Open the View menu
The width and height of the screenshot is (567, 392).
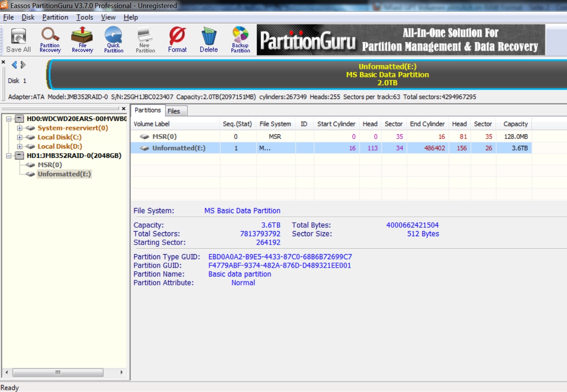[108, 17]
